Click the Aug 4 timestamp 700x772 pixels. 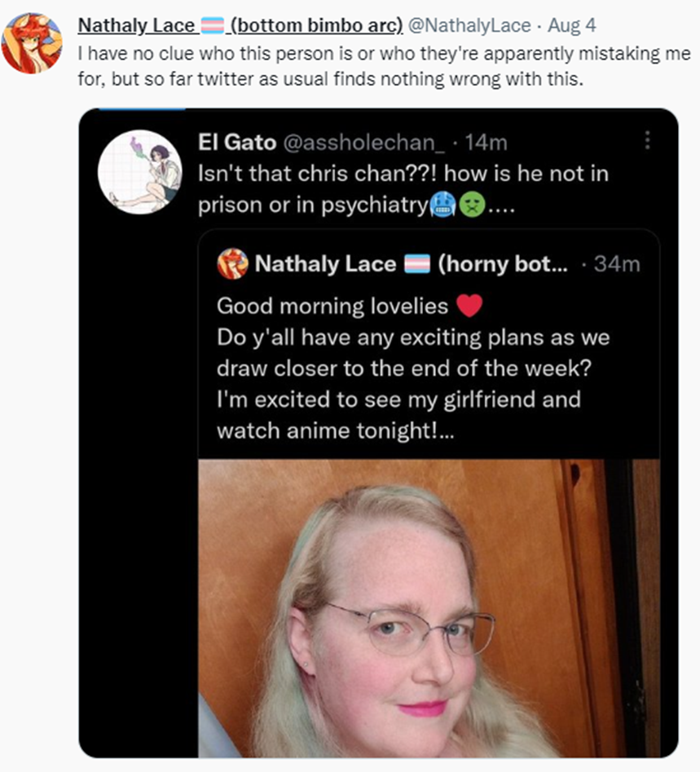[x=572, y=25]
